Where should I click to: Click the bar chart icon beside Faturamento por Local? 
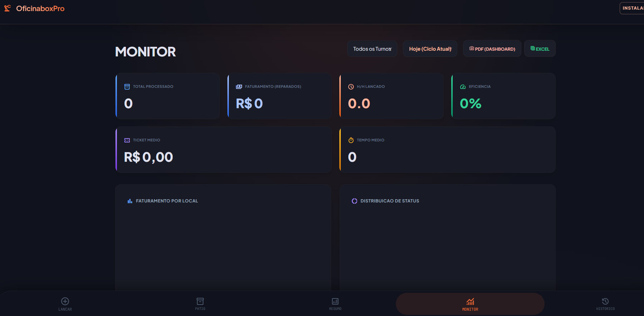130,201
